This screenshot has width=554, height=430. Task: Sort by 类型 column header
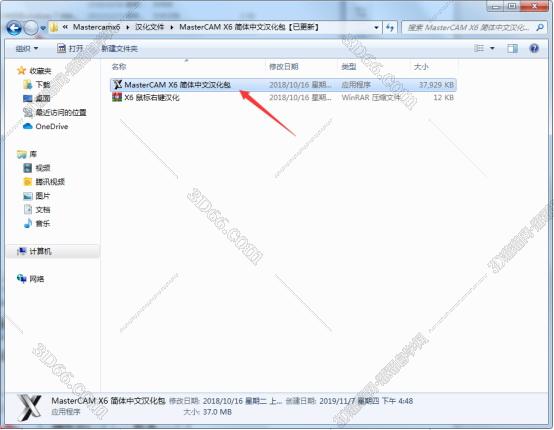pos(348,66)
